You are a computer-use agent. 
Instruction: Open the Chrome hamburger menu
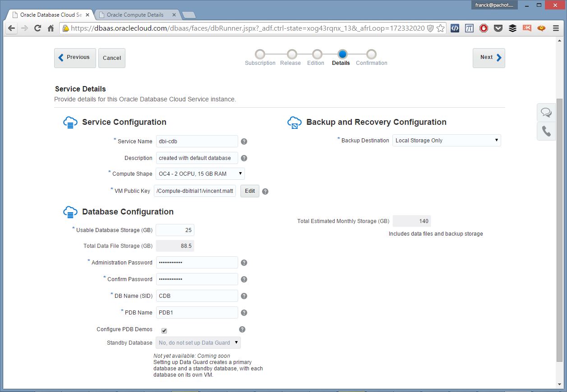(x=556, y=28)
